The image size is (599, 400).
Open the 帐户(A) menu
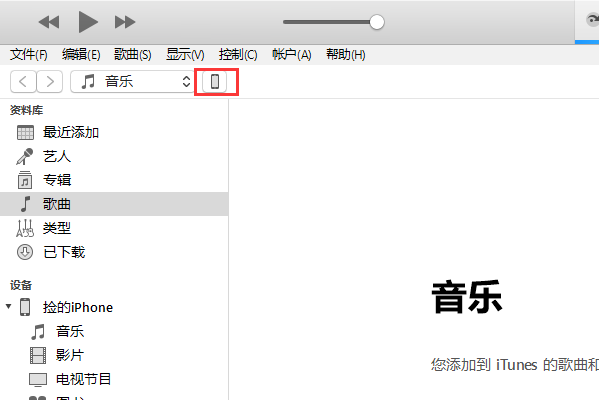click(x=291, y=55)
